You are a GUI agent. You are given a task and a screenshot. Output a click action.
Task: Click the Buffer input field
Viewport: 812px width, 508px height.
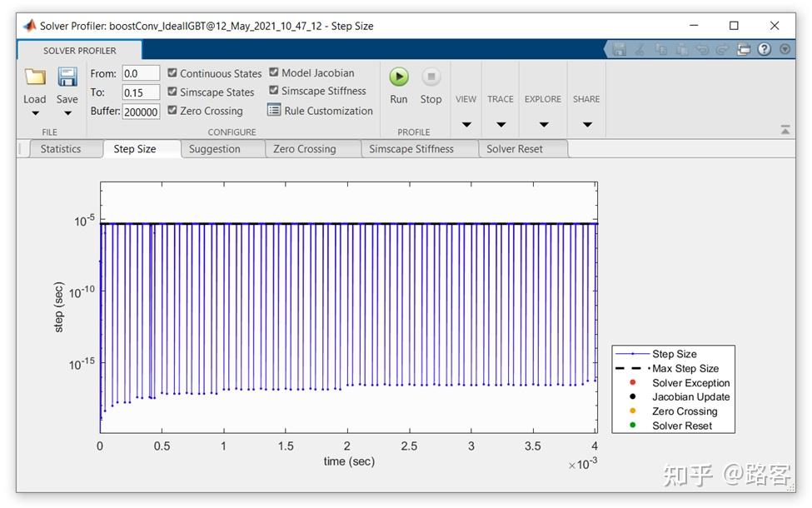click(x=141, y=112)
